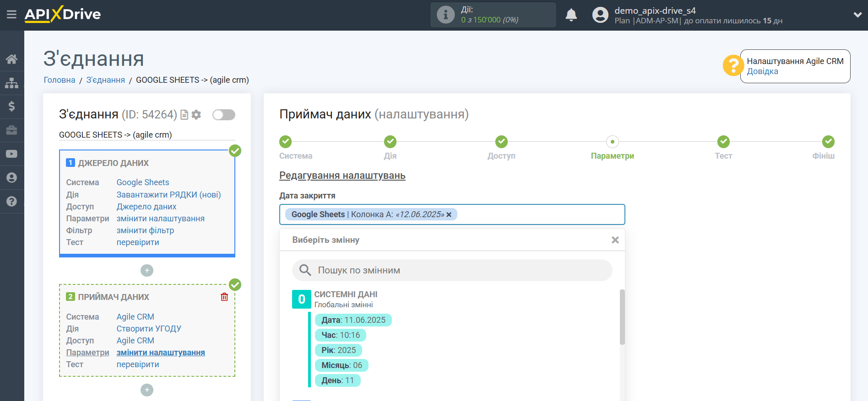
Task: Click receiver Доступ Agile CRM link
Action: point(135,341)
